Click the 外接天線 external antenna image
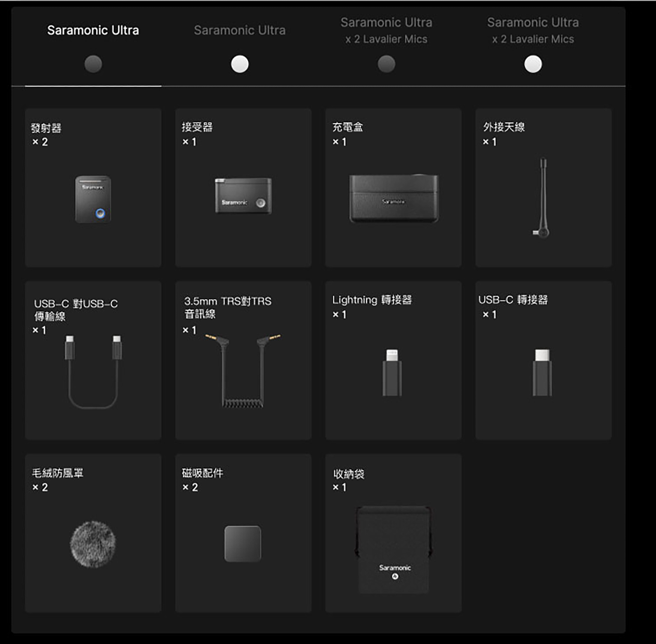Screen dimensions: 656x644 (543, 198)
